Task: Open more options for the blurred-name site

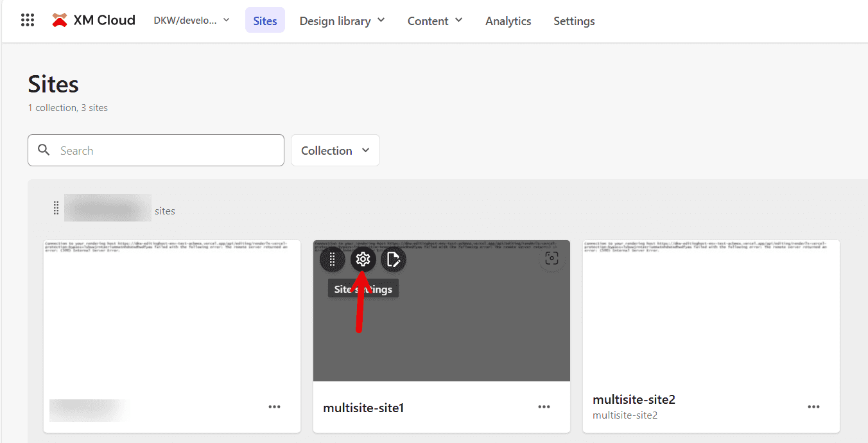Action: click(275, 407)
